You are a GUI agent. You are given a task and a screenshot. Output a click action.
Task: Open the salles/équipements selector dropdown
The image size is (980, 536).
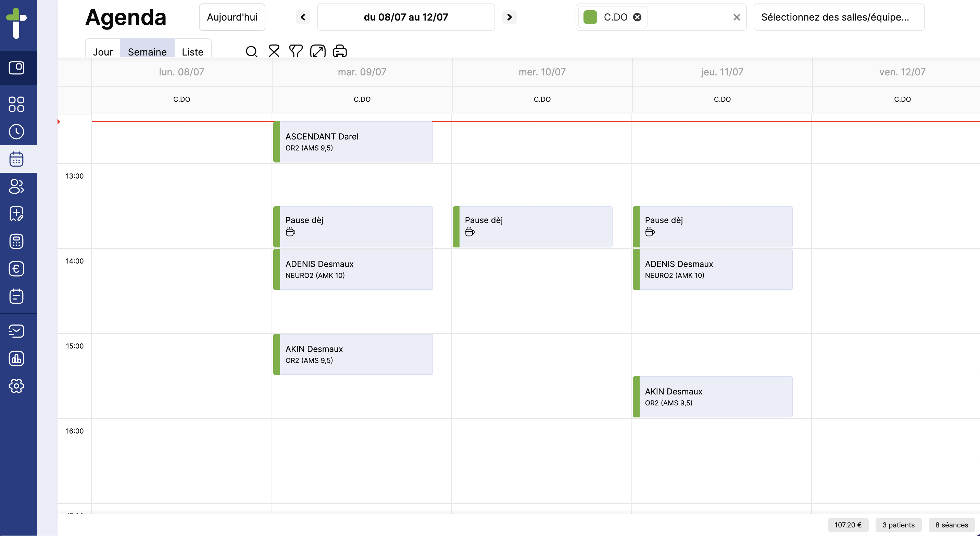pos(839,17)
